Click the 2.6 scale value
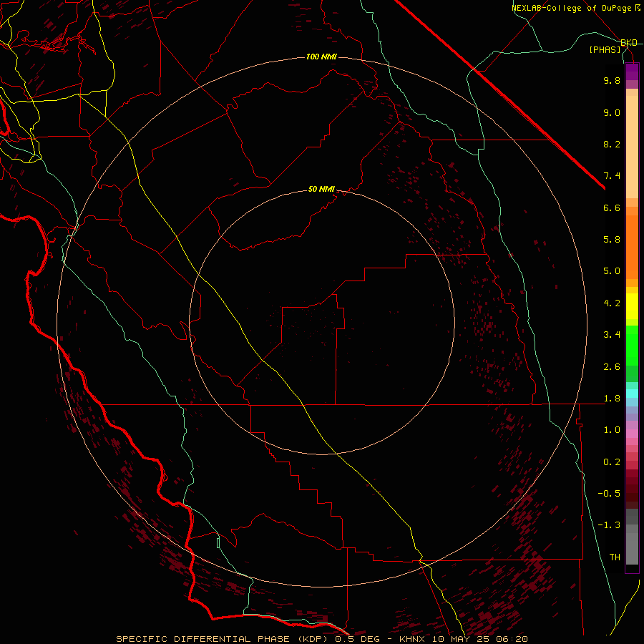Screen dimensions: 644x644 [612, 367]
